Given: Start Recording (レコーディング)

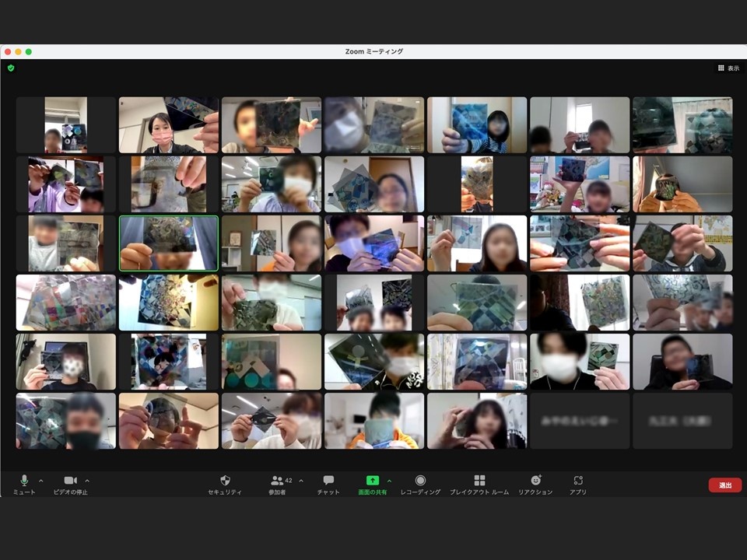Looking at the screenshot, I should click(x=420, y=481).
